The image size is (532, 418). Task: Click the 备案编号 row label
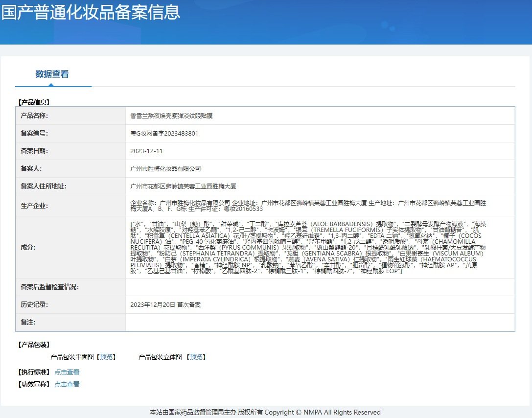coord(34,133)
